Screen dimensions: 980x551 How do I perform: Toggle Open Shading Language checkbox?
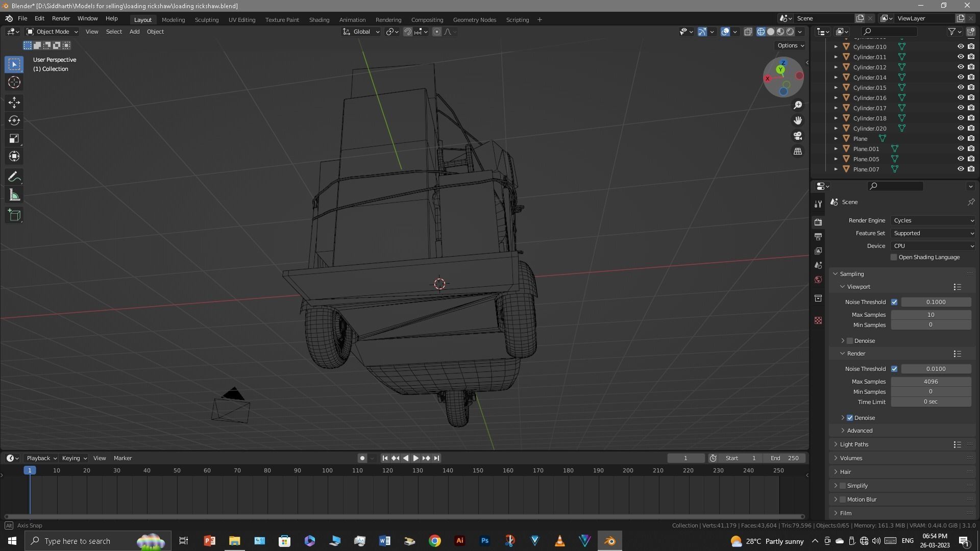pyautogui.click(x=894, y=258)
